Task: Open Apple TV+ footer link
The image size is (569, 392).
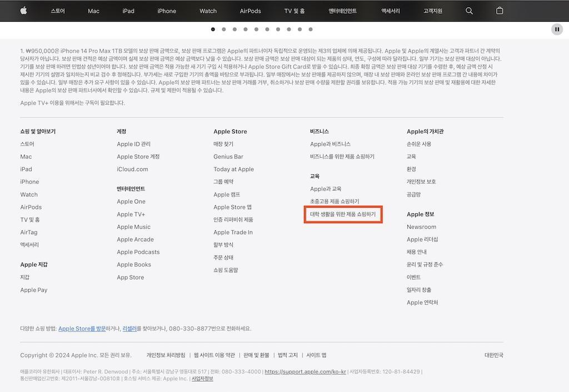Action: tap(131, 214)
